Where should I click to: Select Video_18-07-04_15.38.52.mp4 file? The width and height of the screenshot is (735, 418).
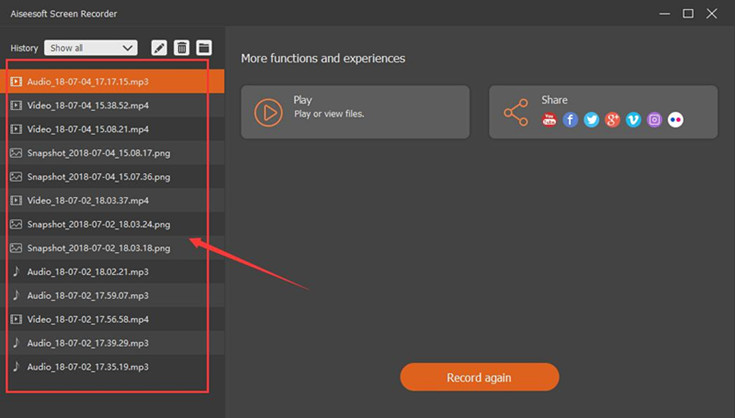point(112,105)
